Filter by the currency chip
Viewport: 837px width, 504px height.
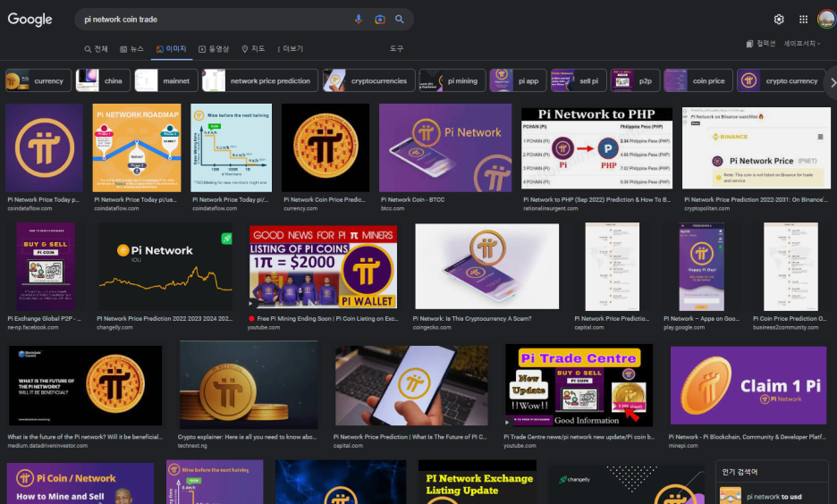pyautogui.click(x=38, y=80)
